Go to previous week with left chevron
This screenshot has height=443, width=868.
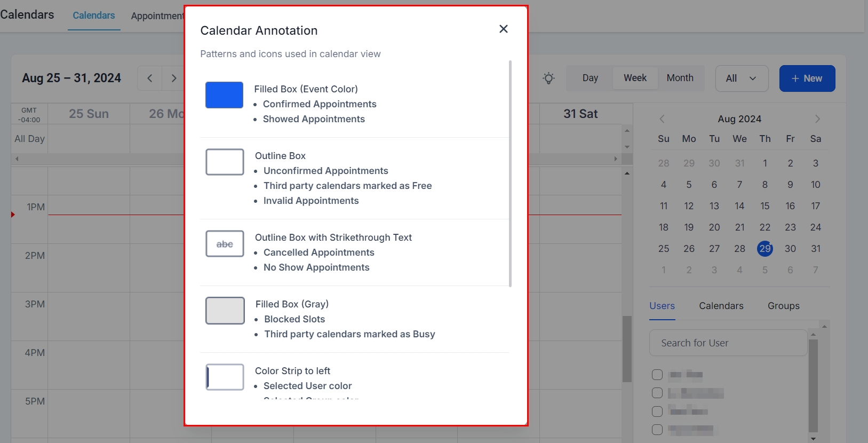(150, 78)
